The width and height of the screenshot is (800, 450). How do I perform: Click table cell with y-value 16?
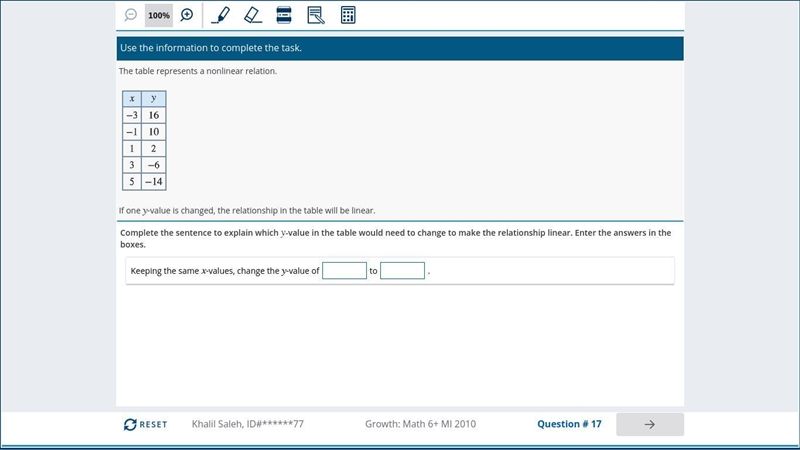pyautogui.click(x=154, y=115)
